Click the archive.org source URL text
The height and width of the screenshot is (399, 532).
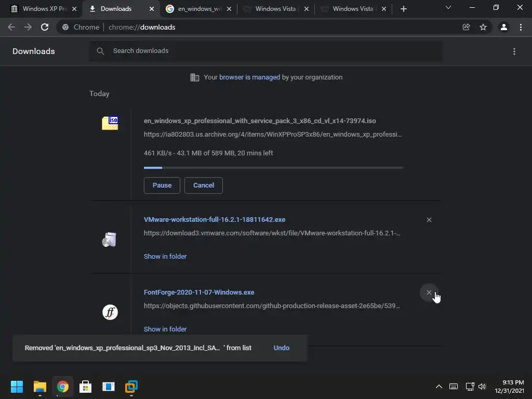click(272, 135)
